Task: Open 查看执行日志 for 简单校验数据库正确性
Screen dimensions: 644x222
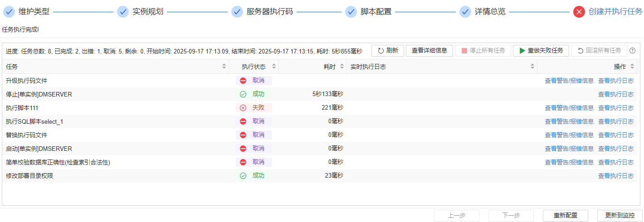Action: (x=616, y=162)
